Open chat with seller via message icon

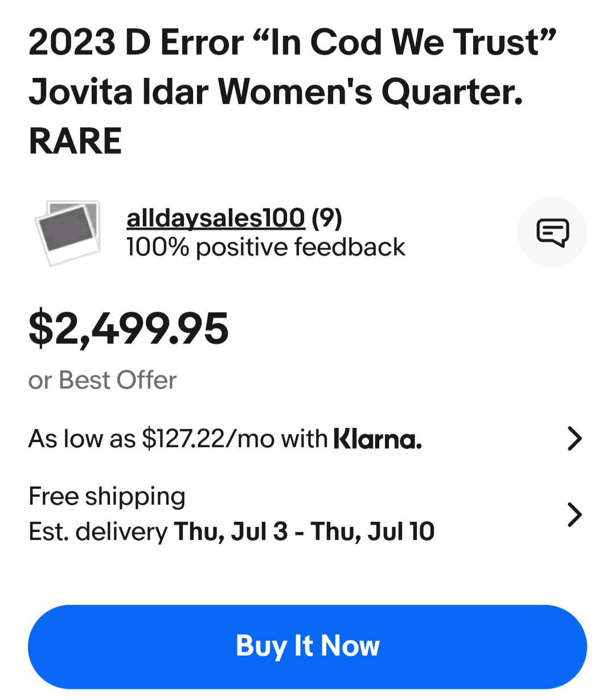click(552, 232)
